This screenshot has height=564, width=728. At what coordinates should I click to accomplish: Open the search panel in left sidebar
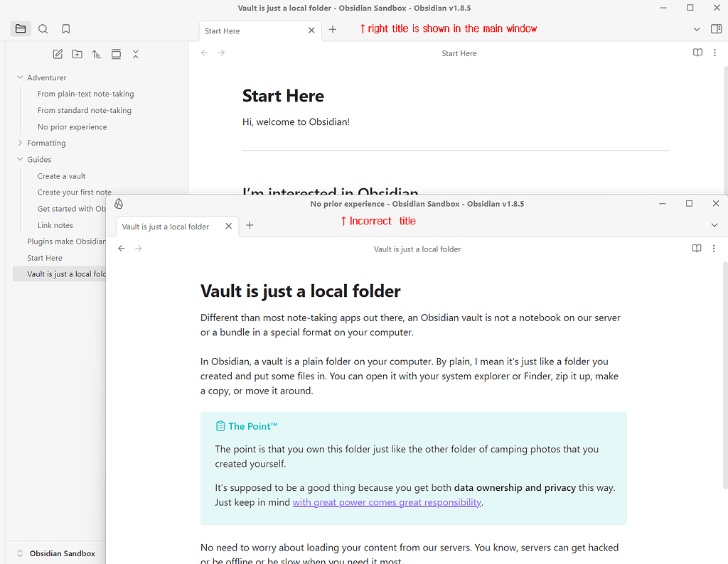click(43, 29)
